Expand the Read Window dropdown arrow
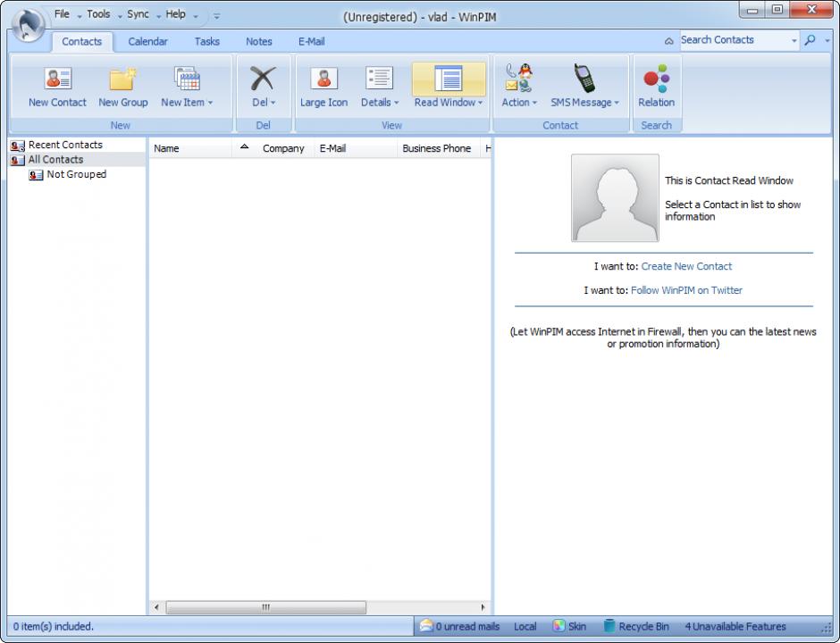 point(480,103)
